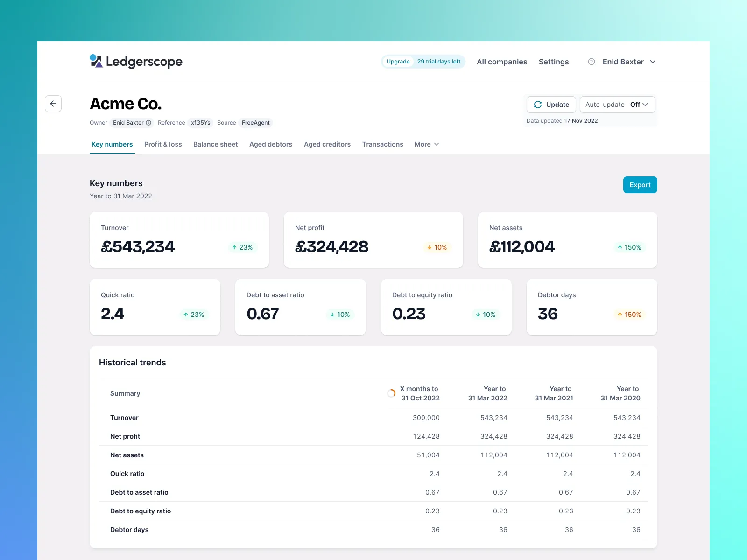Screen dimensions: 747x560
Task: Click the Debt to equity ratio row label
Action: click(x=141, y=511)
